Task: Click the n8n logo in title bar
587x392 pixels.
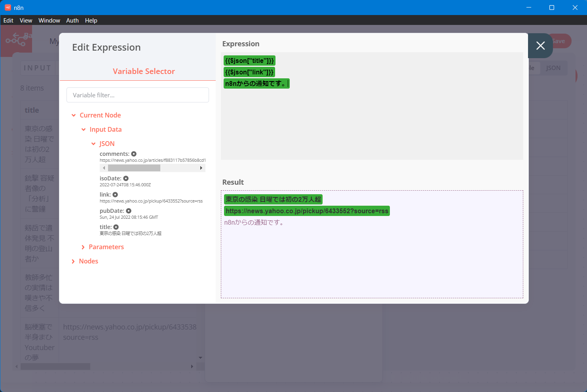Action: pos(8,8)
